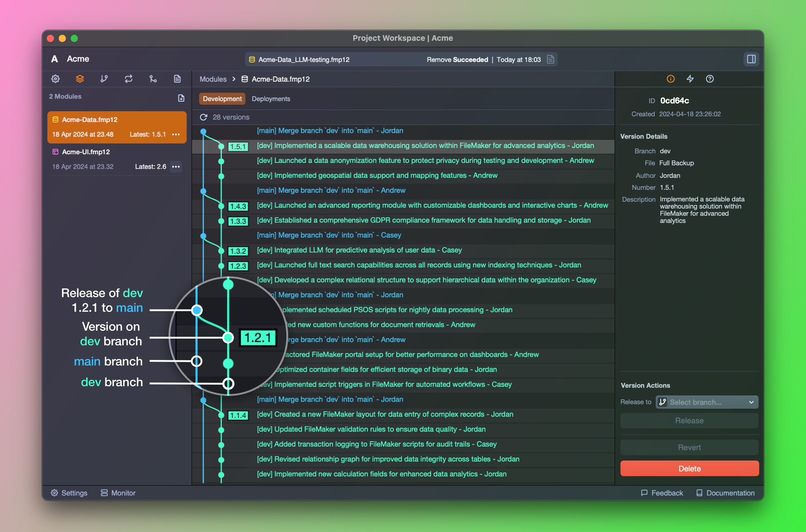The height and width of the screenshot is (532, 806).
Task: Toggle the right sidebar panel
Action: (751, 59)
